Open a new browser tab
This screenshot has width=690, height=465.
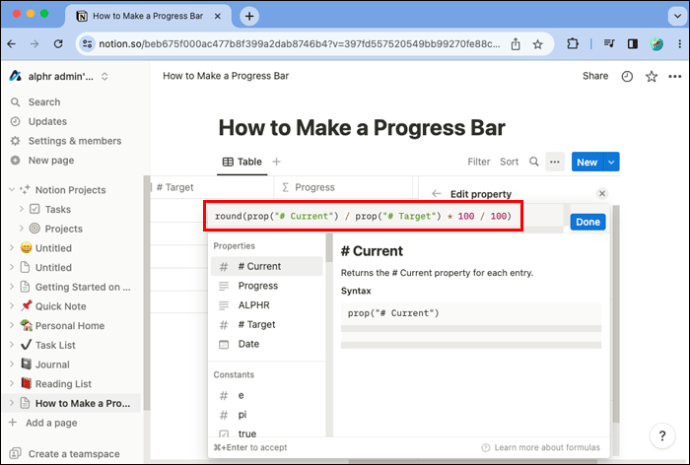[x=249, y=16]
